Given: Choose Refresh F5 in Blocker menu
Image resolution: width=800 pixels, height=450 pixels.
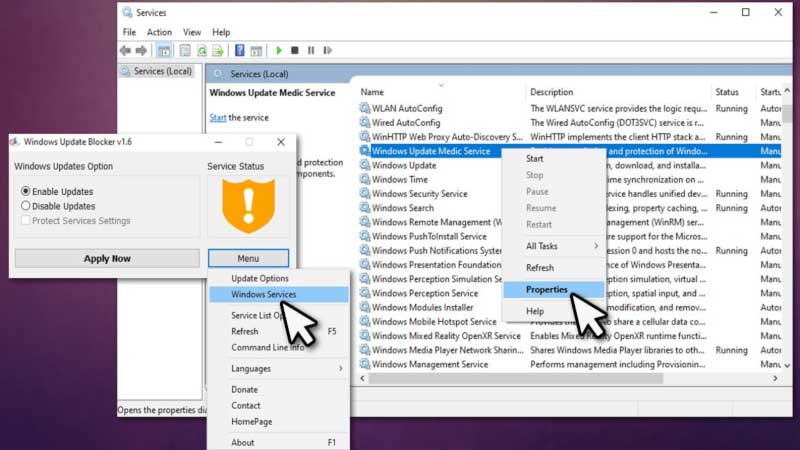Looking at the screenshot, I should click(x=279, y=332).
